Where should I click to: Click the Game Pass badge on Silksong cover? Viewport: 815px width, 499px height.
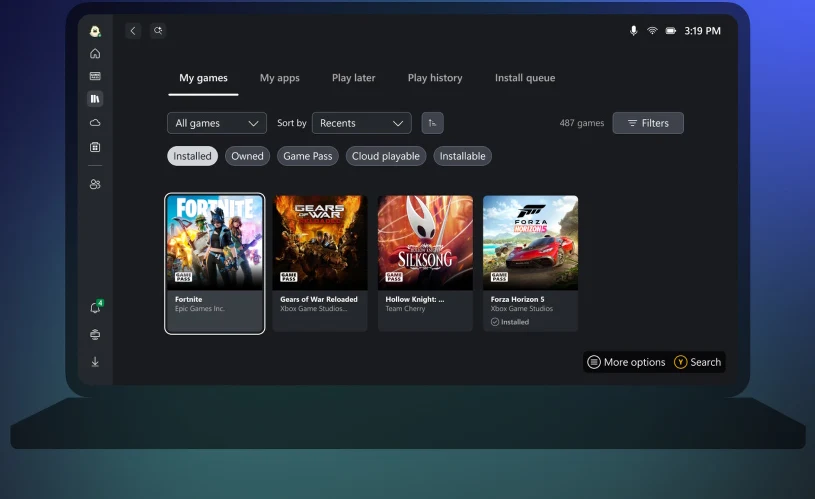394,277
